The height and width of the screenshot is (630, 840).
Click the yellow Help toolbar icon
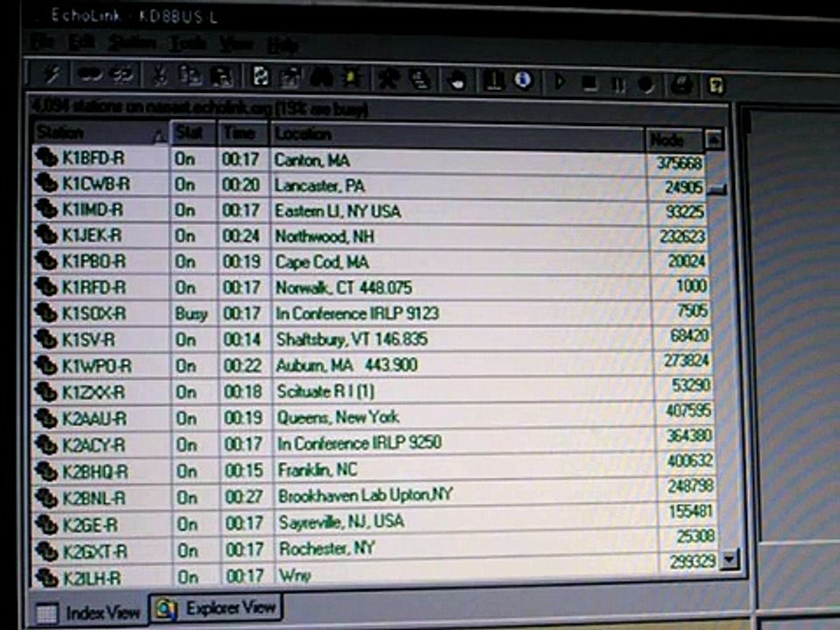pyautogui.click(x=717, y=86)
